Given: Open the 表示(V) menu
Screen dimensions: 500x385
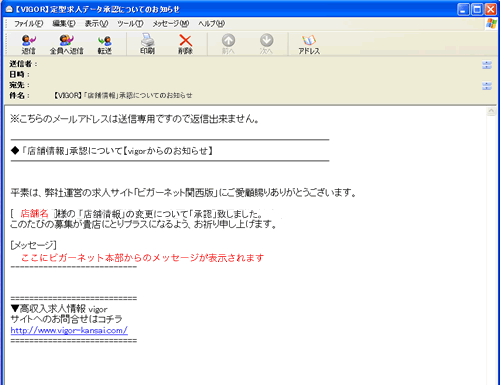Looking at the screenshot, I should click(x=96, y=24).
